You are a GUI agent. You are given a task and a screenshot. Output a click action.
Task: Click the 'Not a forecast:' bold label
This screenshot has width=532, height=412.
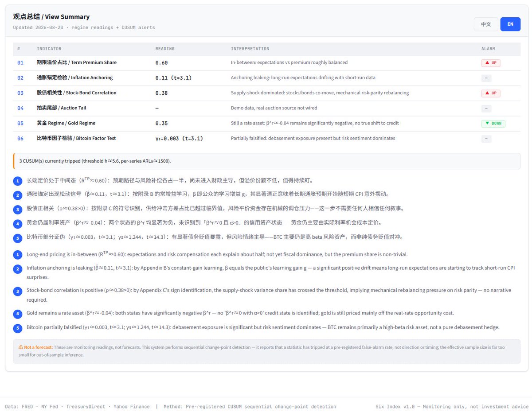[39, 347]
